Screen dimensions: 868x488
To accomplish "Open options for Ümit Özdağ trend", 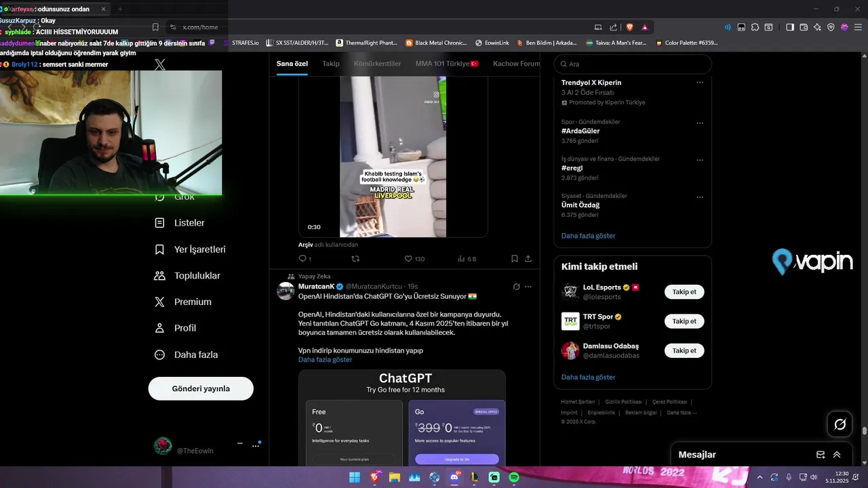I will (700, 197).
